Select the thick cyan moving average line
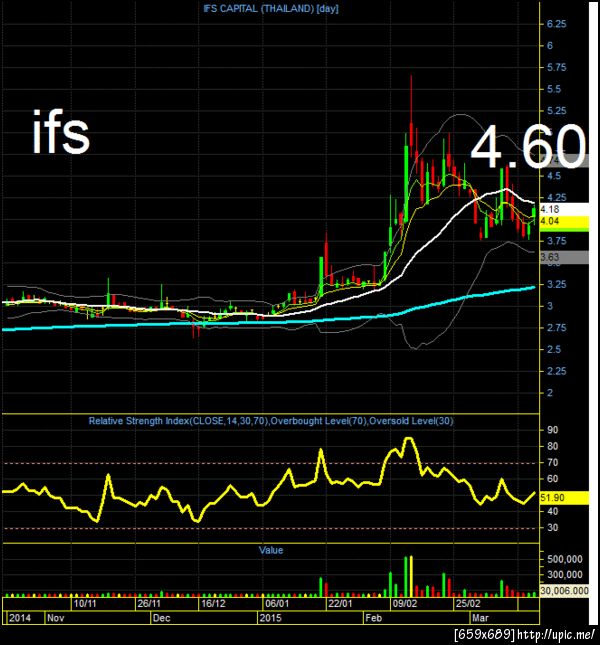 point(267,321)
